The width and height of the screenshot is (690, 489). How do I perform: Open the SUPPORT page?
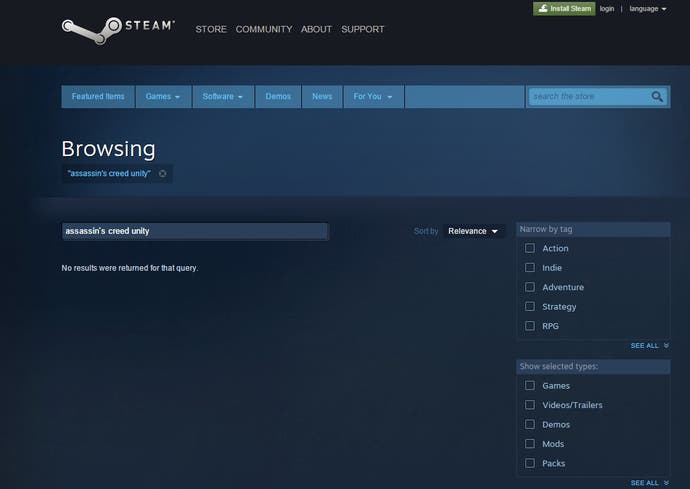[x=363, y=29]
